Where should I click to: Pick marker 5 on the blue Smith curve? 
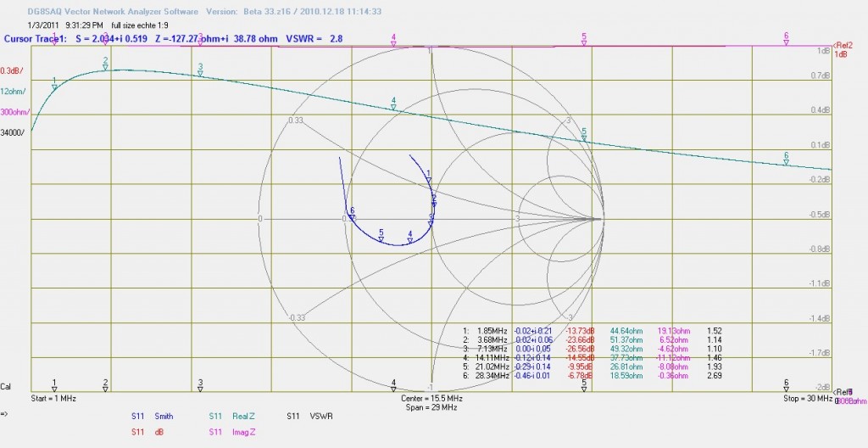coord(381,236)
